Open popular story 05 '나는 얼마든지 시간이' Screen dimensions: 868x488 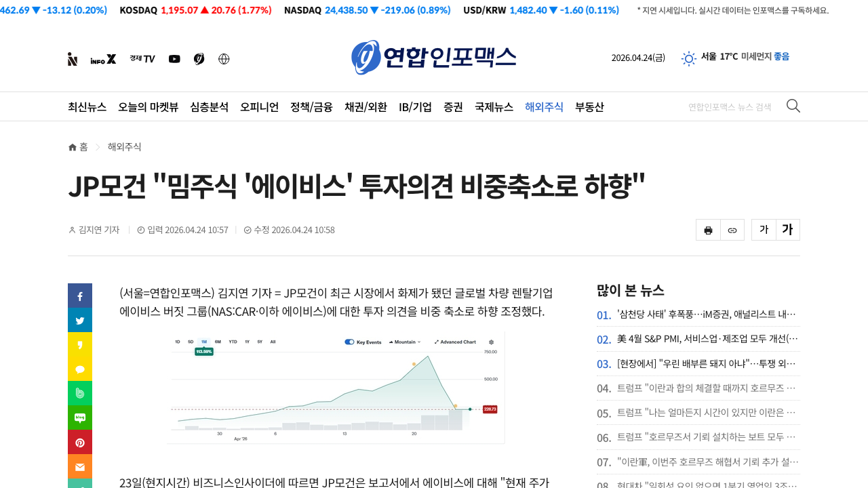(x=707, y=413)
